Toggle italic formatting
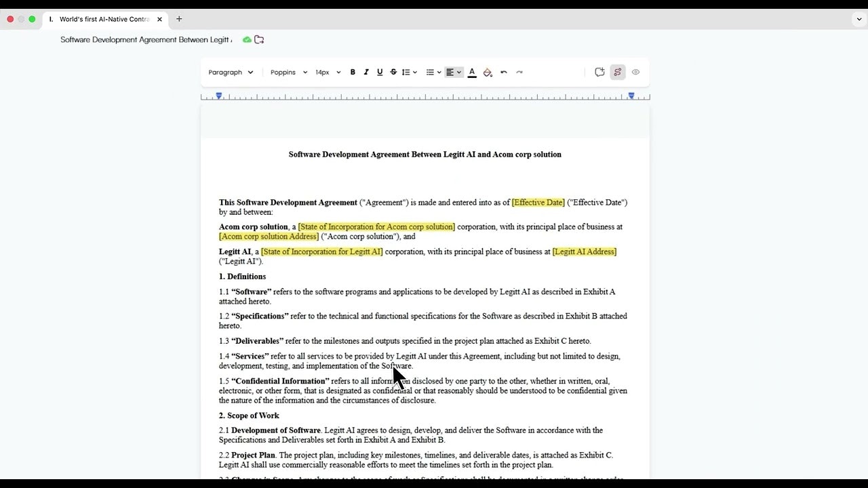 tap(366, 72)
